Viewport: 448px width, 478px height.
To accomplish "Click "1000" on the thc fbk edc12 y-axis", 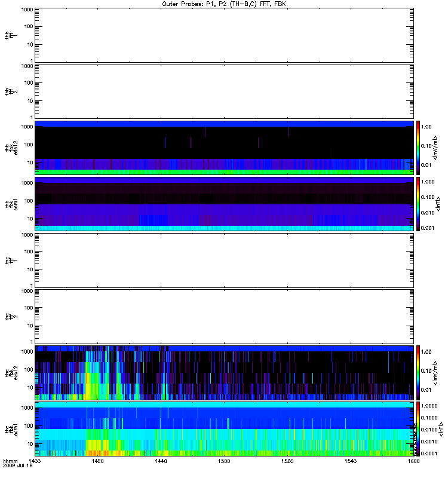I will 27,352.
